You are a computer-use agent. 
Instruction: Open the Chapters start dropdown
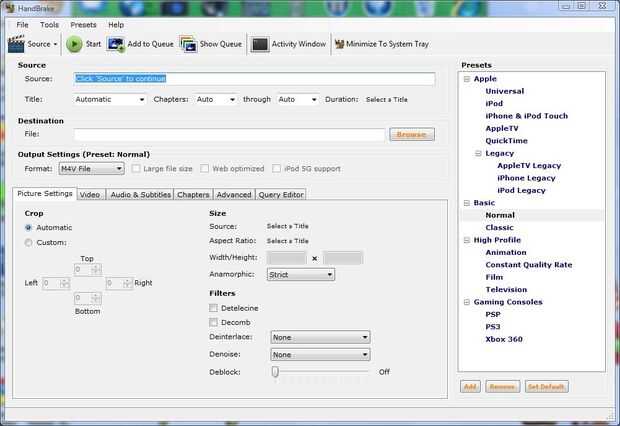216,99
